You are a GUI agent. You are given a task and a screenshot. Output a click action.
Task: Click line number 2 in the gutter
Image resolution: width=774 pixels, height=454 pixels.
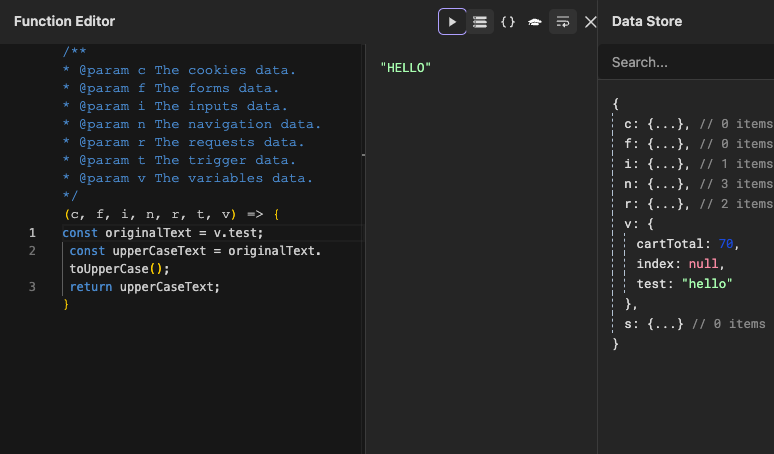(x=32, y=251)
